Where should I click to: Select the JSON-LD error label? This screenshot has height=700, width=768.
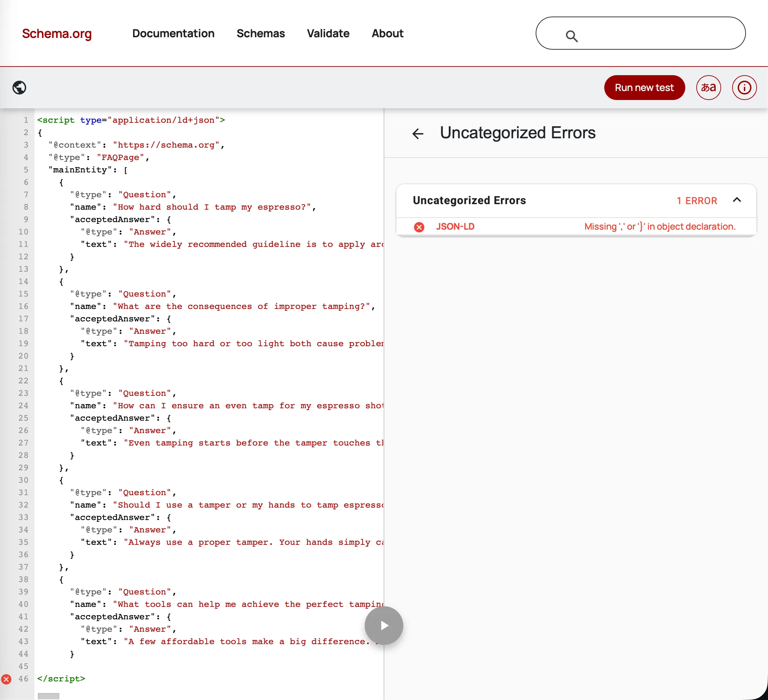455,227
